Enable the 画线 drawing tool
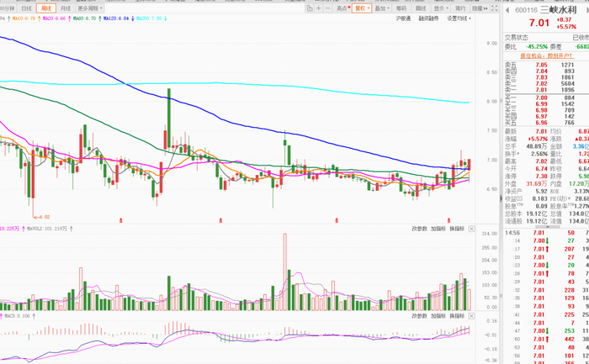 pyautogui.click(x=421, y=8)
